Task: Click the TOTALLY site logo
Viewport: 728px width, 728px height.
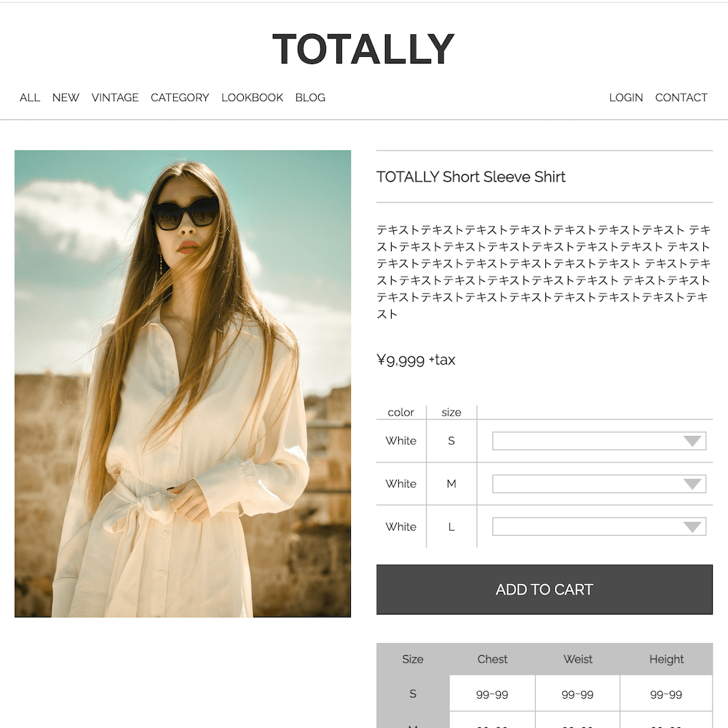Action: point(363,50)
